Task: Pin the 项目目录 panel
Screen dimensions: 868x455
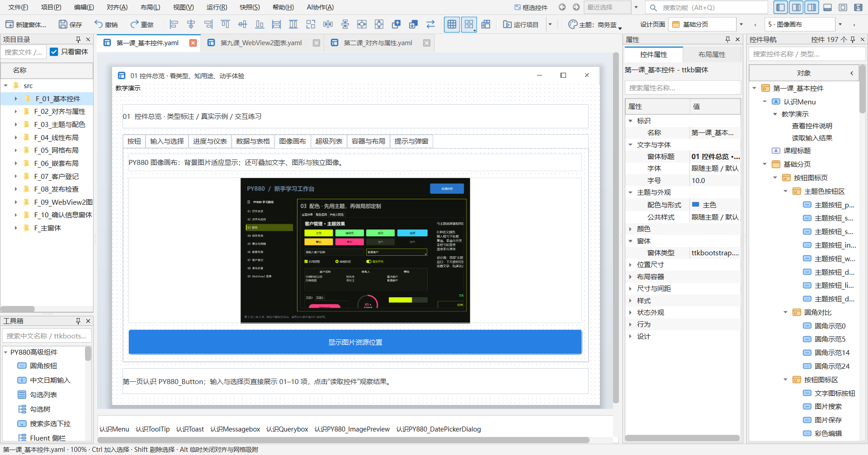Action: coord(78,39)
